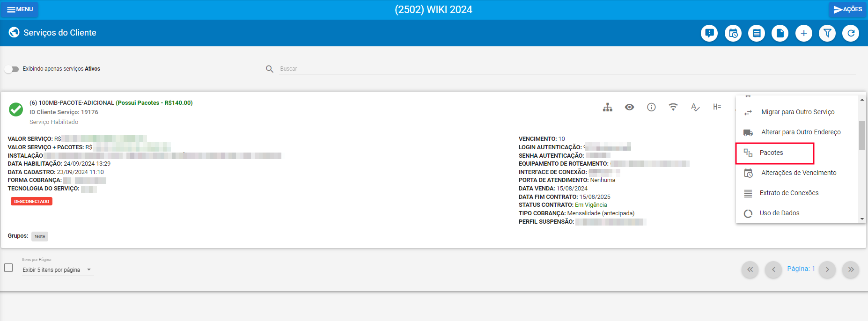868x321 pixels.
Task: Refresh the services list
Action: click(x=851, y=33)
